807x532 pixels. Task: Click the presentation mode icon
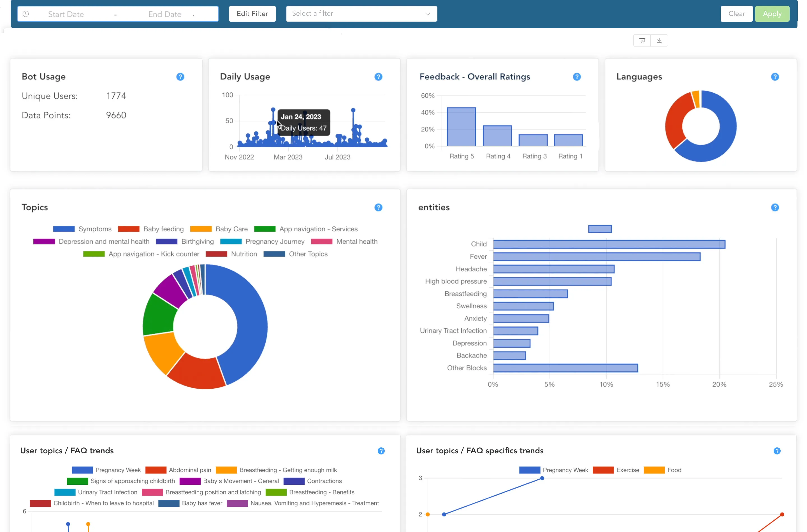642,41
